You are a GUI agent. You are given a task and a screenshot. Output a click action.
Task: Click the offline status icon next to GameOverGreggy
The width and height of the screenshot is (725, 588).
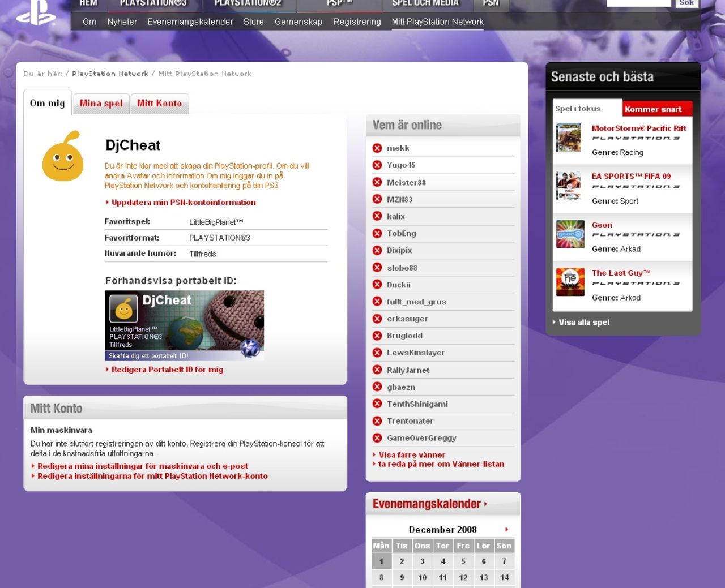[377, 438]
